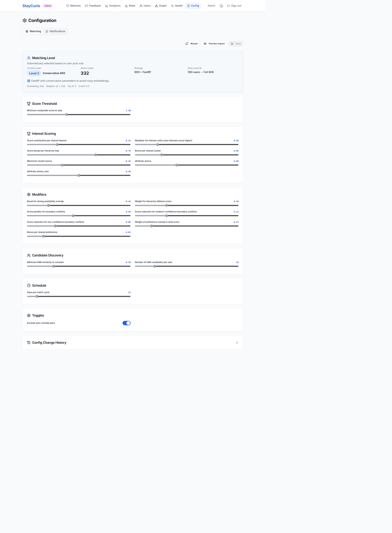Image resolution: width=392 pixels, height=533 pixels.
Task: Click the Interest Scoring trophy icon
Action: 29,134
